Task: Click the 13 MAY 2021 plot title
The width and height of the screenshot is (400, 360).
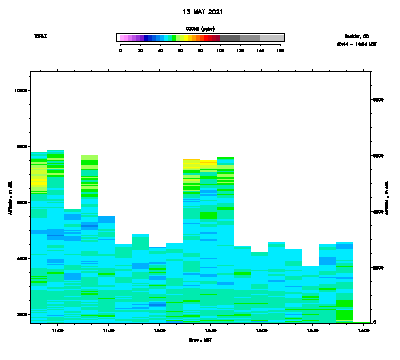Action: tap(202, 12)
